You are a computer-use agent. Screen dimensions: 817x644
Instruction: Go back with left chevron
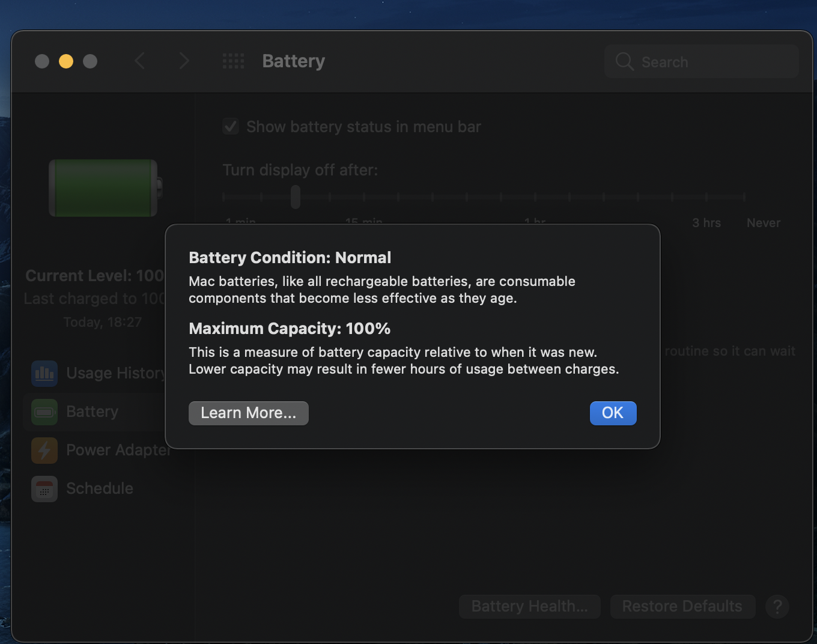point(140,61)
